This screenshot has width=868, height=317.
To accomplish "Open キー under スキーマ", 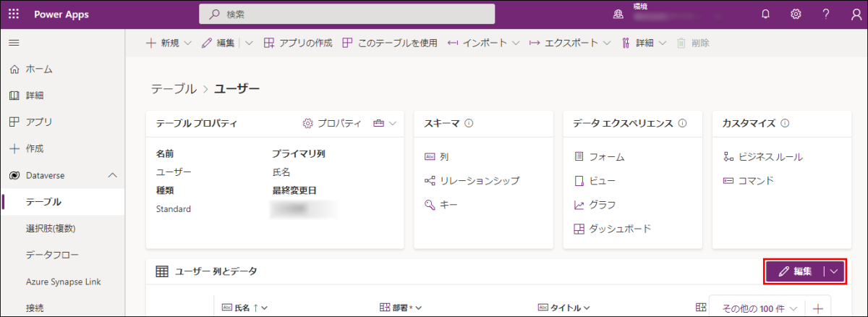I will pyautogui.click(x=441, y=204).
